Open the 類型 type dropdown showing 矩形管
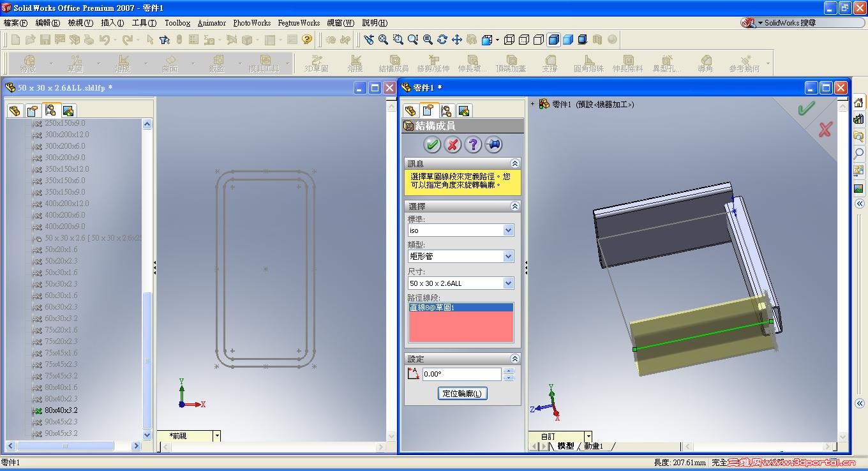The height and width of the screenshot is (471, 868). point(509,257)
